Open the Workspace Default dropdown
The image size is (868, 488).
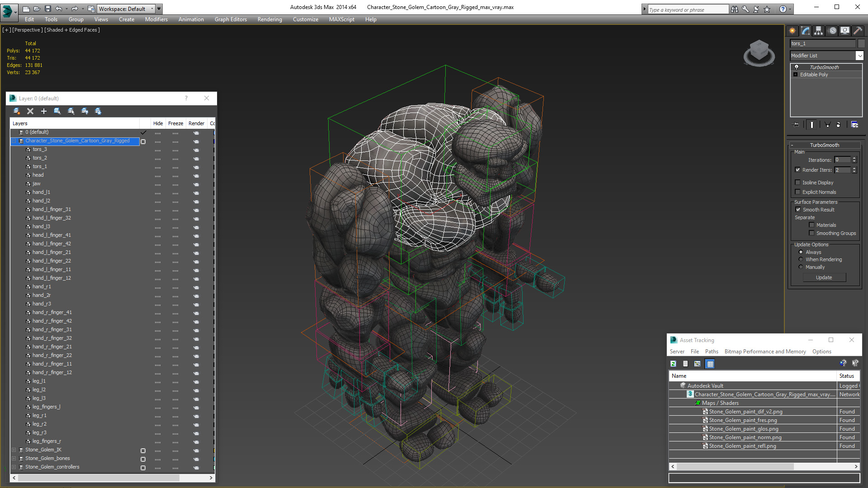tap(127, 9)
